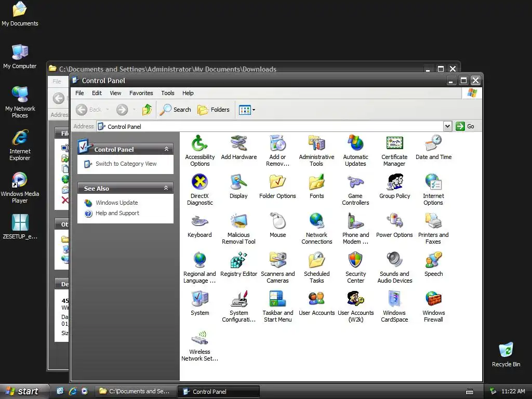The height and width of the screenshot is (399, 532).
Task: Open Printers and Faxes
Action: click(433, 229)
